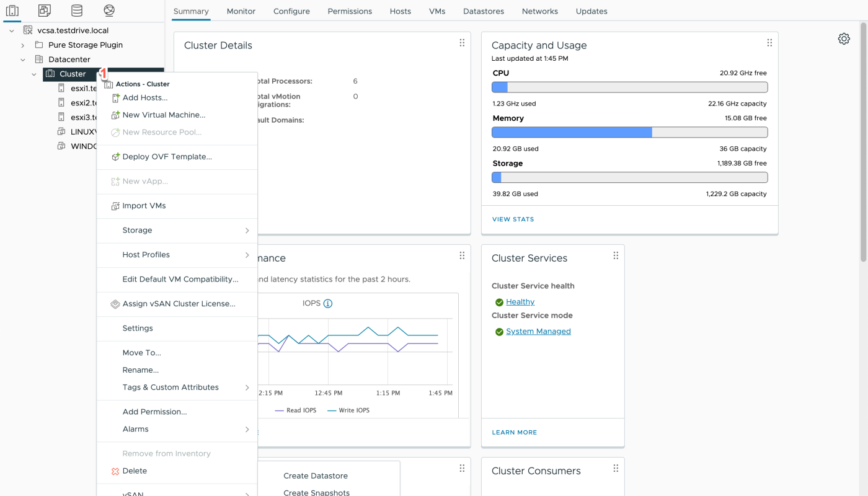
Task: Expand the Host Profiles submenu
Action: [177, 255]
